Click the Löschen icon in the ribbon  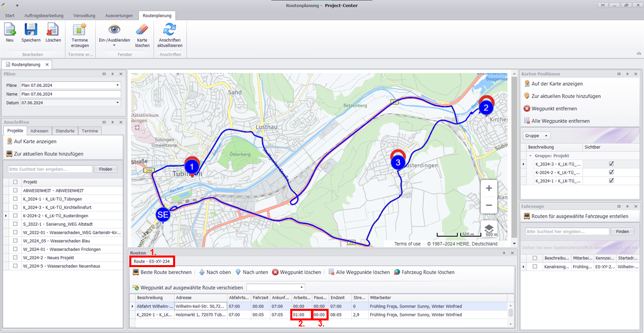tap(53, 32)
